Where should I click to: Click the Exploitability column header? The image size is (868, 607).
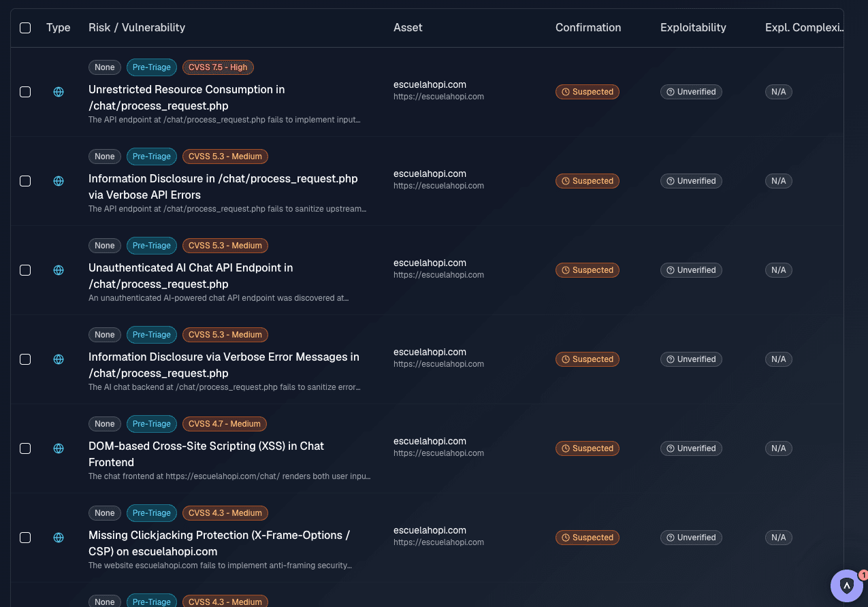(693, 28)
